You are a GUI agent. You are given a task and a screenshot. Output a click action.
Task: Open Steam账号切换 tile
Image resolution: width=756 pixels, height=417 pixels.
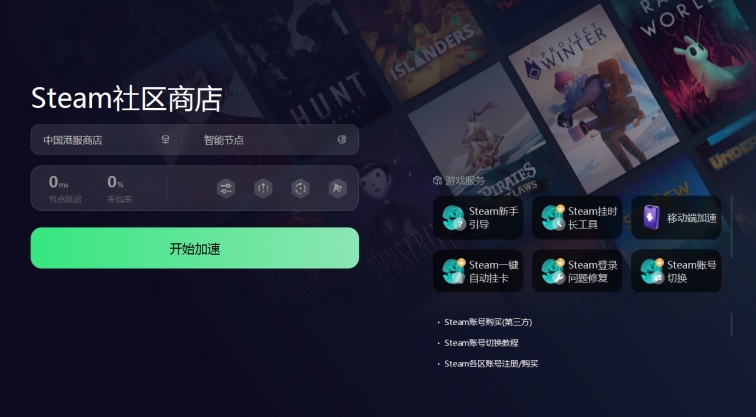676,271
